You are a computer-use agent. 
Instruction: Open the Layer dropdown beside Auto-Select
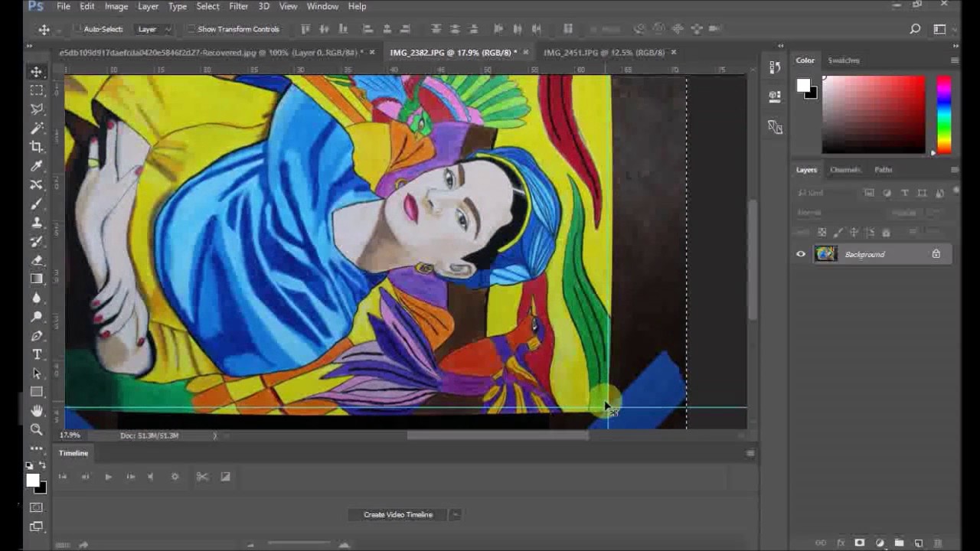pos(153,29)
